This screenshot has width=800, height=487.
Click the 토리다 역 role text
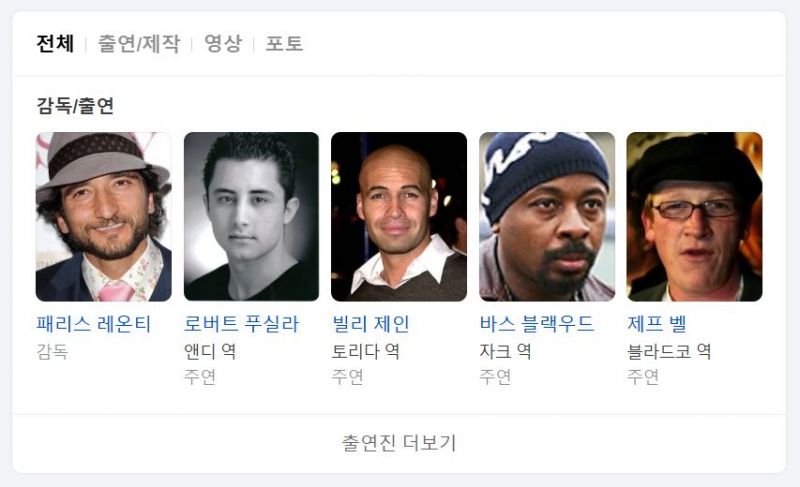(365, 351)
